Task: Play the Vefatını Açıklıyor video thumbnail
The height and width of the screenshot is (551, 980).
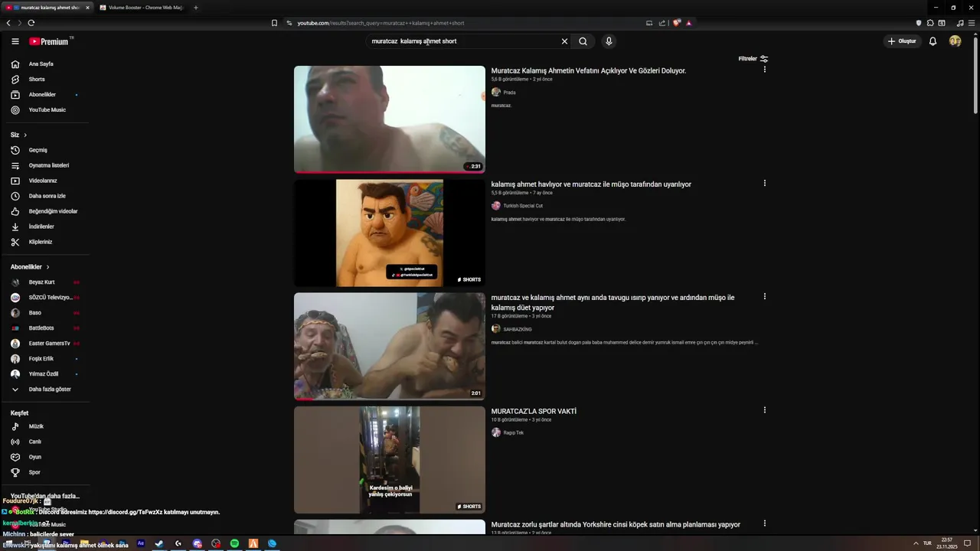Action: pyautogui.click(x=390, y=119)
